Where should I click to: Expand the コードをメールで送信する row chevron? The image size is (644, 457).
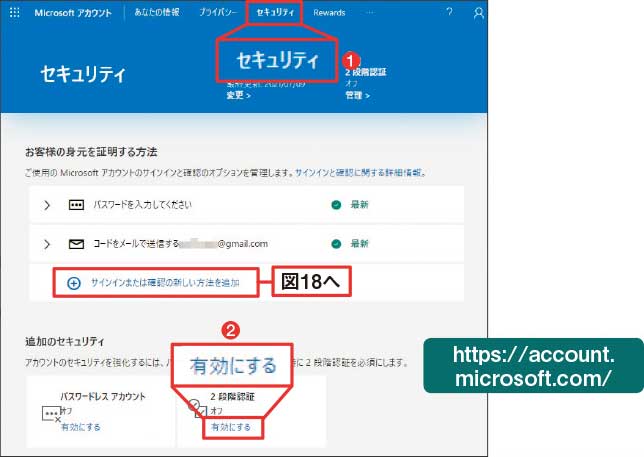tap(47, 244)
